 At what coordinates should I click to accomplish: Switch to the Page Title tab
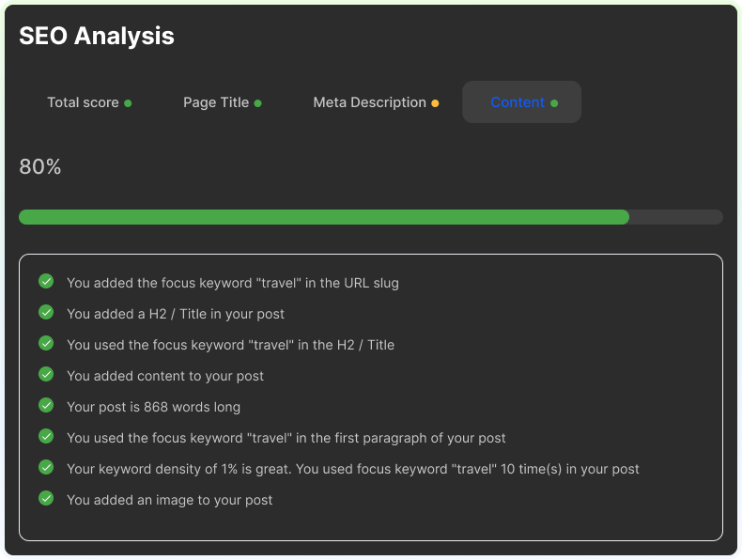click(x=222, y=102)
